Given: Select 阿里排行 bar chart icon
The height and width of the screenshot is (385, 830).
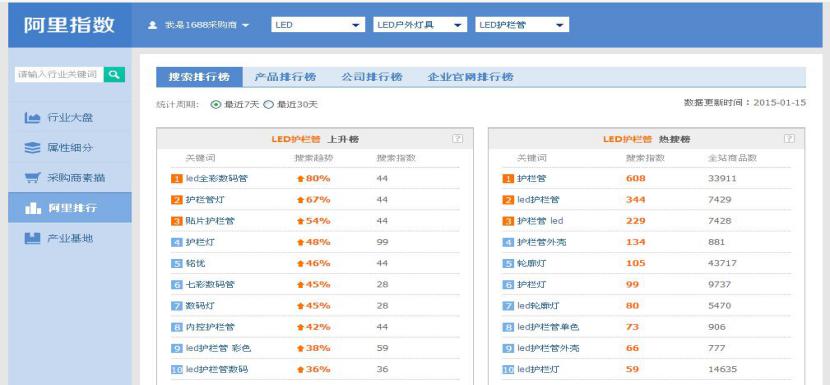Looking at the screenshot, I should coord(32,208).
